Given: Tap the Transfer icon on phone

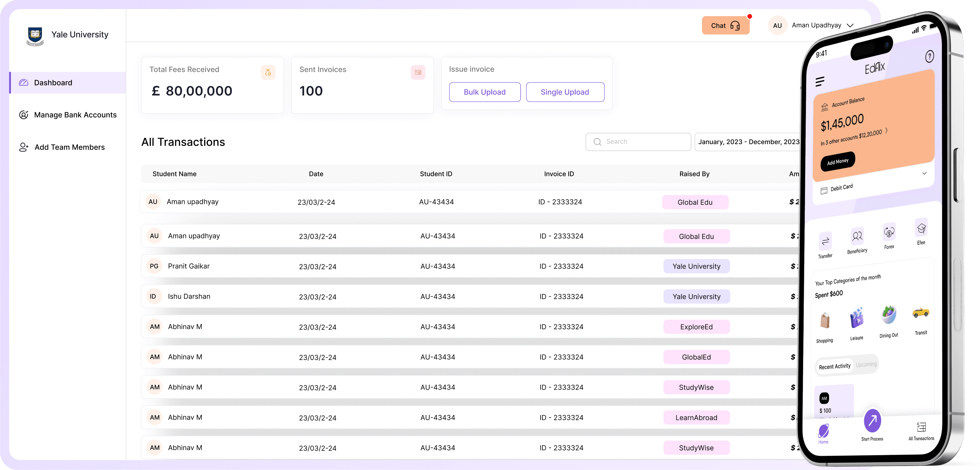Looking at the screenshot, I should point(825,241).
